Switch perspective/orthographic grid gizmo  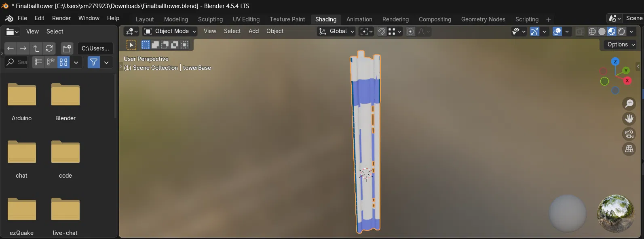point(629,149)
